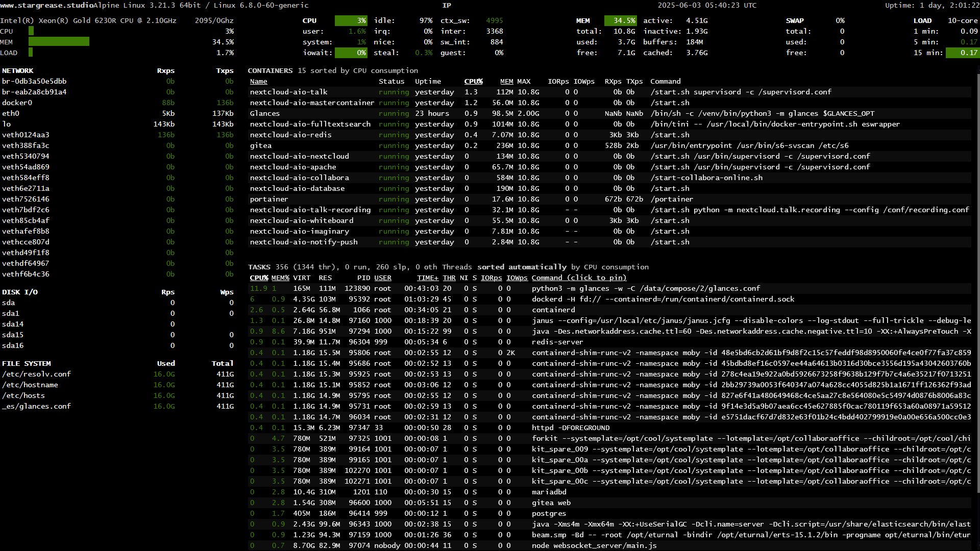The image size is (980, 551).
Task: Click the vertical scrollbar on the right edge
Action: (x=978, y=283)
